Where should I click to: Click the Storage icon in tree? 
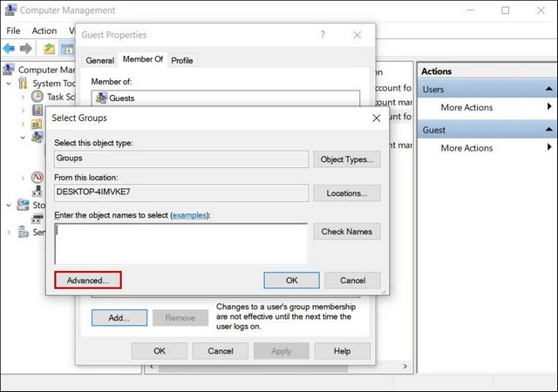24,205
